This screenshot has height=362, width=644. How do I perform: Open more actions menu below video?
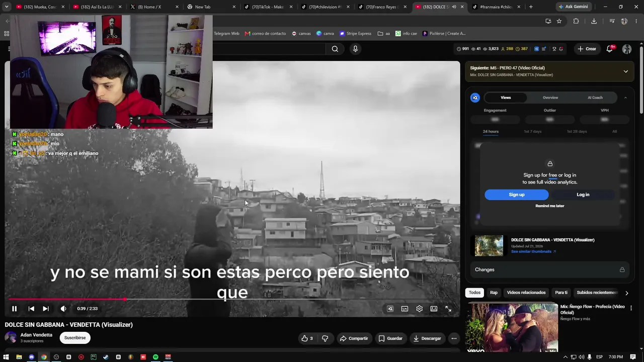point(454,338)
